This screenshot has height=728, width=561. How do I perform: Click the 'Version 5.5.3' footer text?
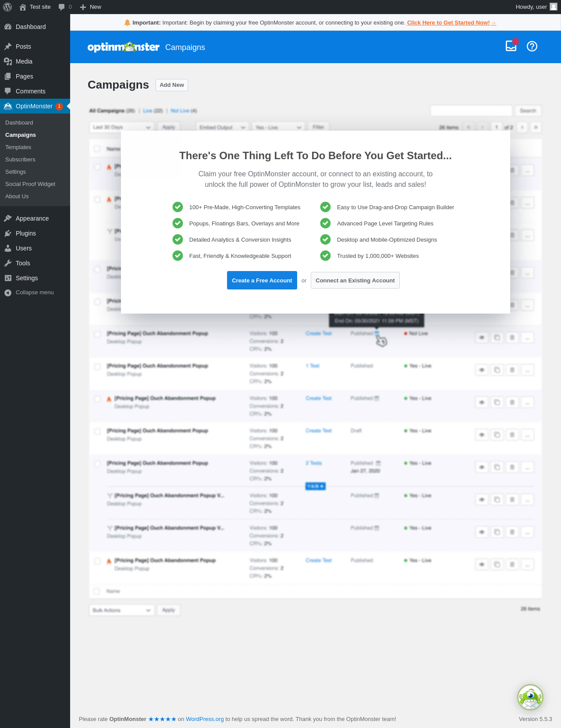tap(536, 719)
